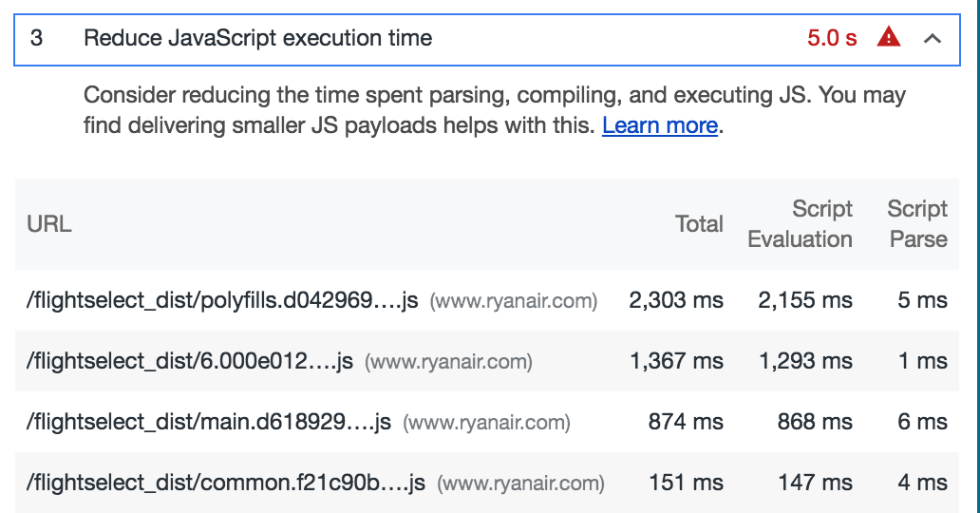The width and height of the screenshot is (980, 513).
Task: Click the Script Parse column header
Action: [917, 224]
